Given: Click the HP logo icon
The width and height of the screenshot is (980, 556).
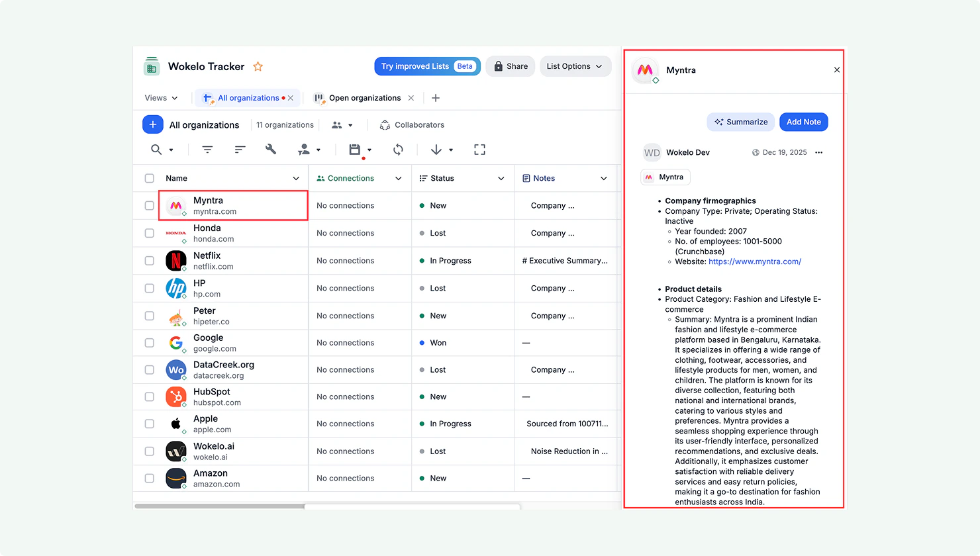Looking at the screenshot, I should tap(176, 288).
